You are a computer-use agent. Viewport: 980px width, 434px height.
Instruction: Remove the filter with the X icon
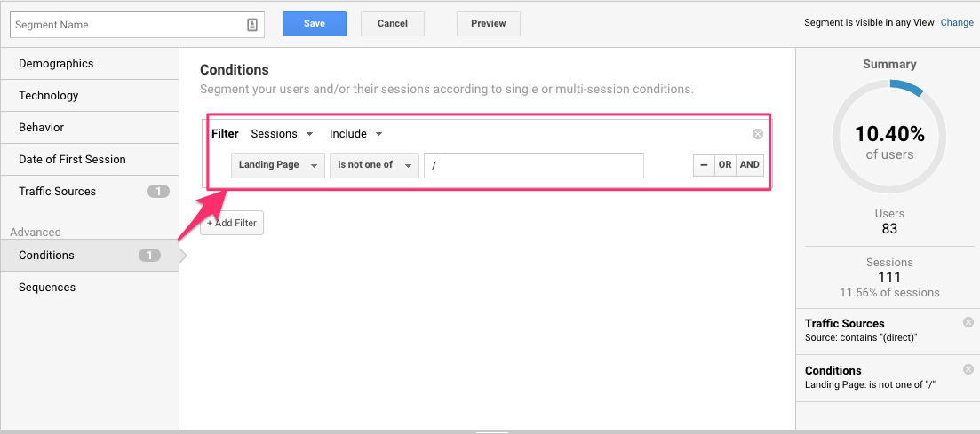pos(758,134)
